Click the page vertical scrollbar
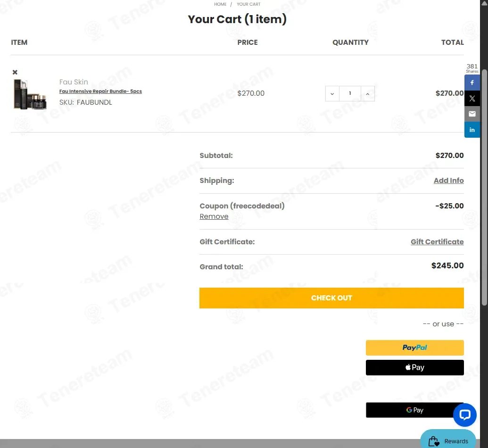This screenshot has height=448, width=488. coord(484,187)
